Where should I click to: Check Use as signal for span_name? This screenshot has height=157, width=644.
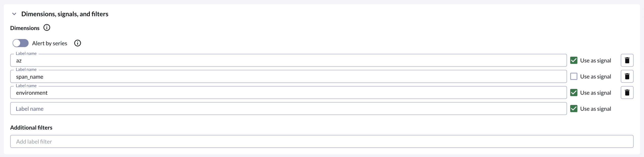574,76
